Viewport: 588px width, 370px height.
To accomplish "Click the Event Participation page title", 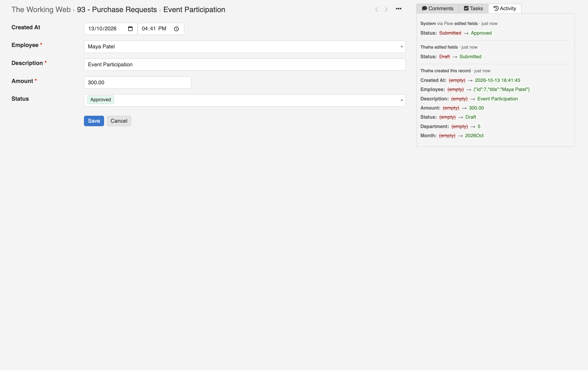I will (194, 10).
